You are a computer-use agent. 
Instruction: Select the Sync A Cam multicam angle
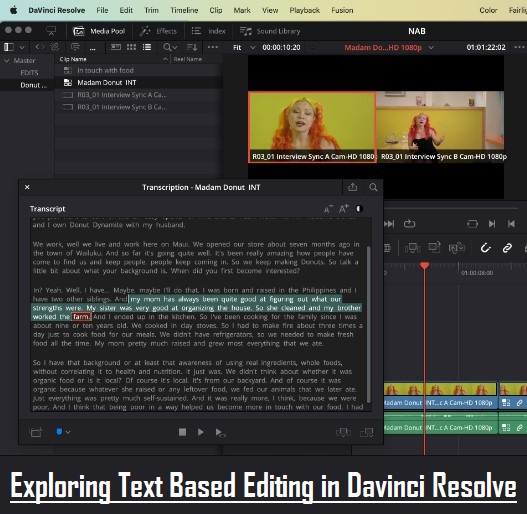coord(312,127)
